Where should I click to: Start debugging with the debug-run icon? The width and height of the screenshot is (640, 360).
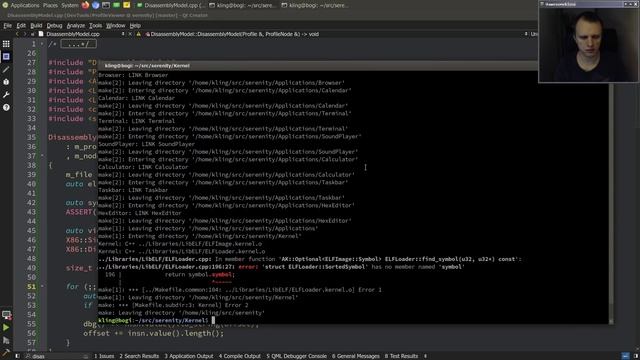(6, 340)
